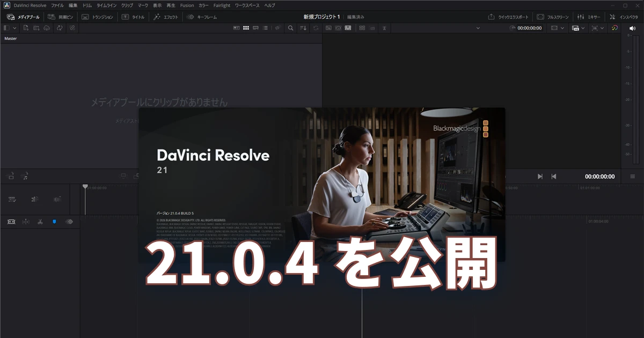Open the トランジション (Transitions) panel
644x338 pixels.
[x=97, y=17]
